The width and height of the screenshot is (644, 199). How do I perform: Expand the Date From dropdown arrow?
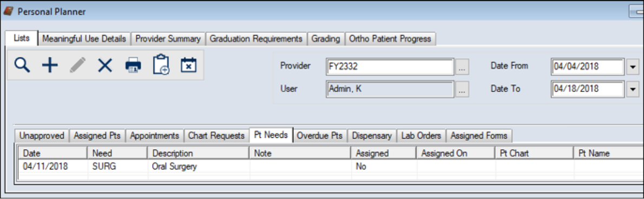[x=633, y=67]
